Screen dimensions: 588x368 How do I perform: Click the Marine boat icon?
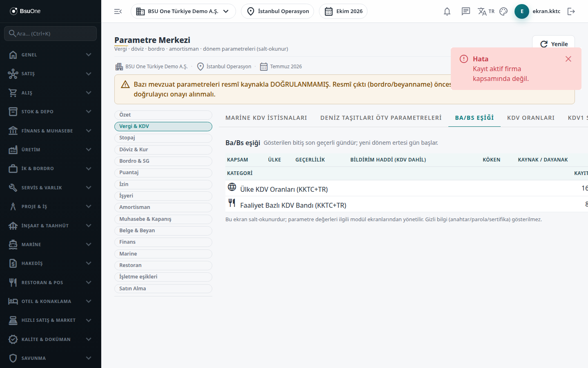click(13, 245)
